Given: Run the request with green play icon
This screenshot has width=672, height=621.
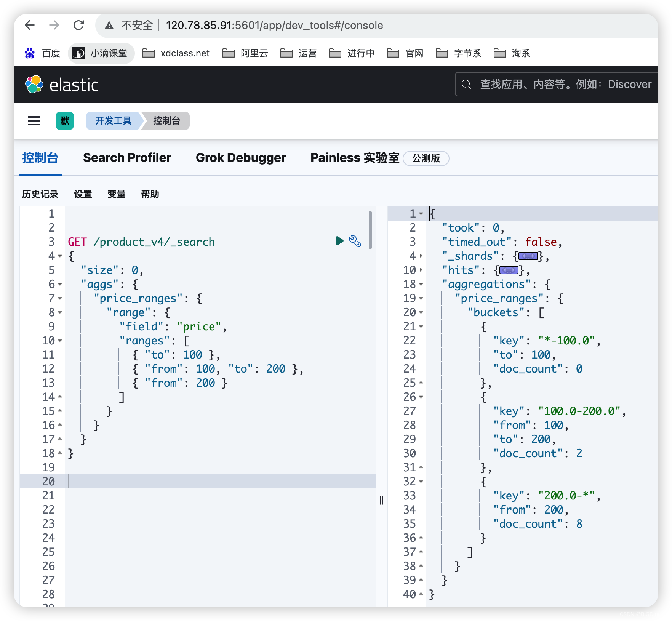Looking at the screenshot, I should (x=339, y=241).
